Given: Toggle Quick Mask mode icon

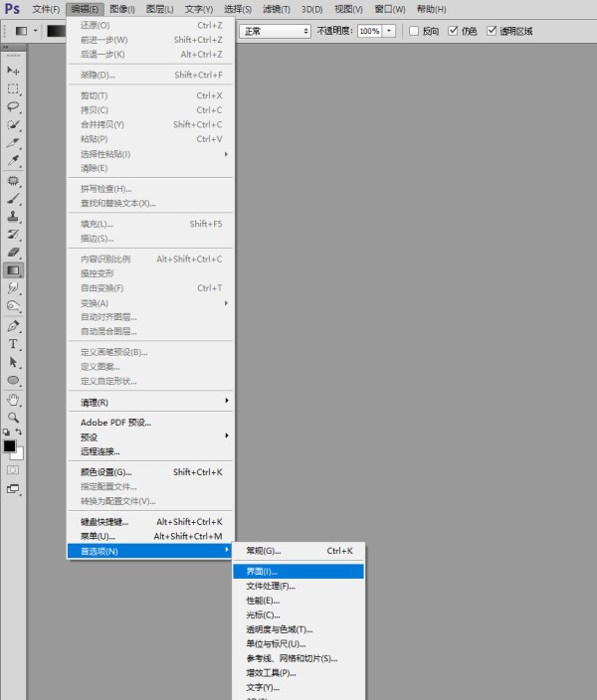Looking at the screenshot, I should click(13, 470).
